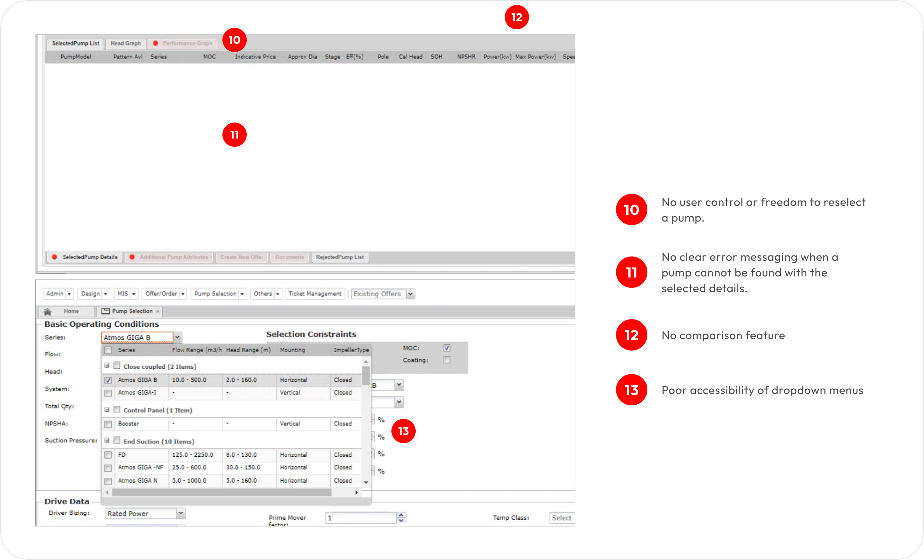The height and width of the screenshot is (560, 924).
Task: Click the Pump Selection tab icon
Action: click(x=106, y=311)
